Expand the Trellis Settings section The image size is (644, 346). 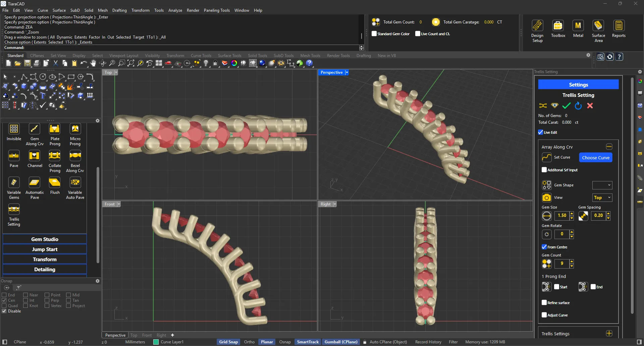[609, 334]
